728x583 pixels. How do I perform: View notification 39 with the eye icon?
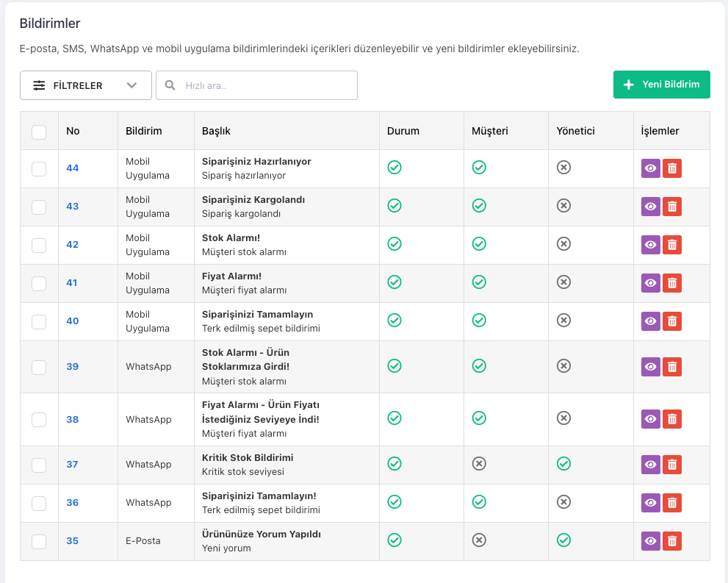[x=650, y=366]
